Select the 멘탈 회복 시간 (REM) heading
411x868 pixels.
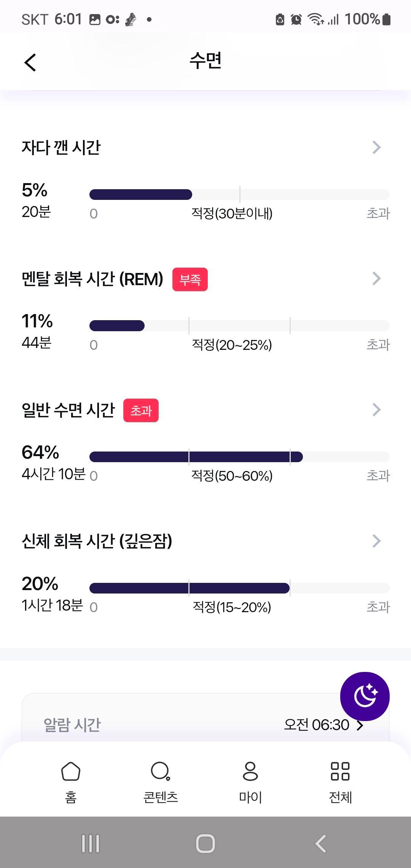click(92, 279)
